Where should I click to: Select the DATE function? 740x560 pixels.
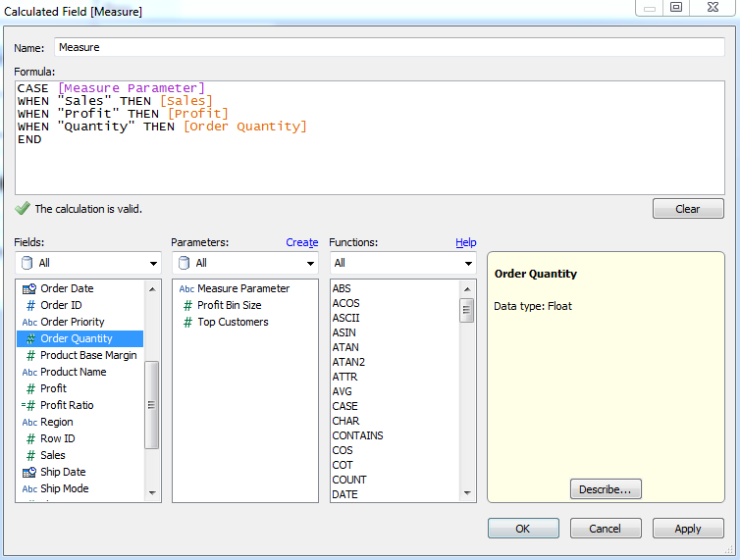(x=345, y=494)
